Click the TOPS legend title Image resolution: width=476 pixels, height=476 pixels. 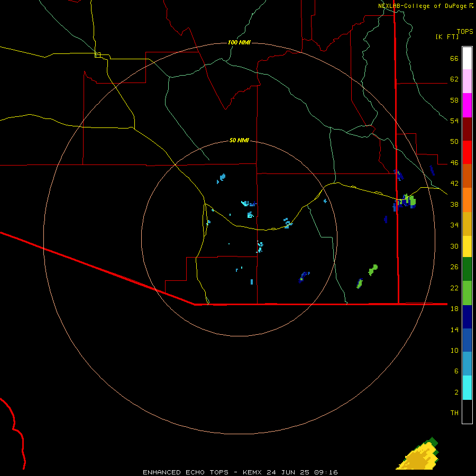(465, 32)
